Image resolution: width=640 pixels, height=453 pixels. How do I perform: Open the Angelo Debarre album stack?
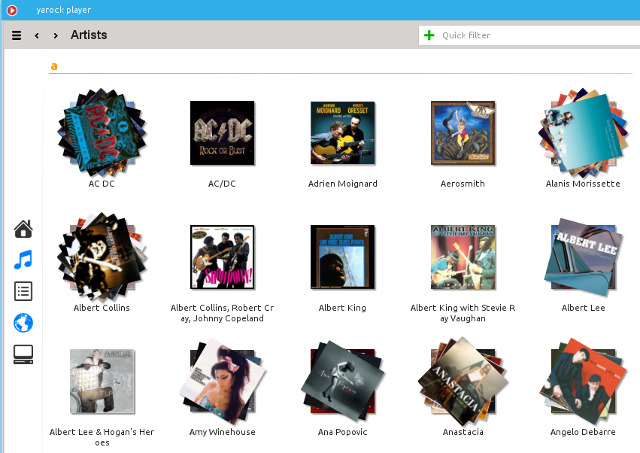(583, 381)
